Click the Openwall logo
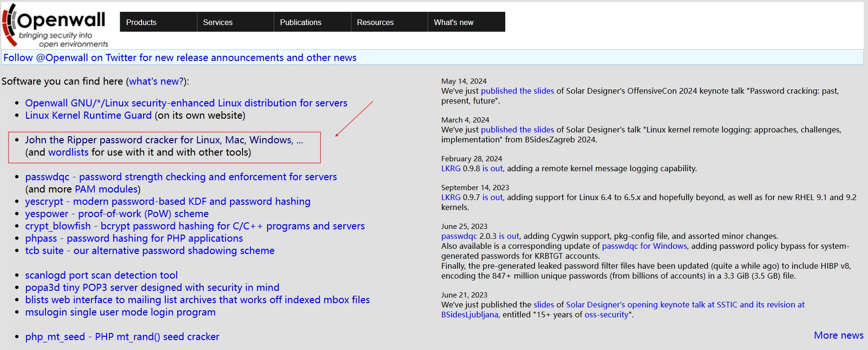 (55, 26)
